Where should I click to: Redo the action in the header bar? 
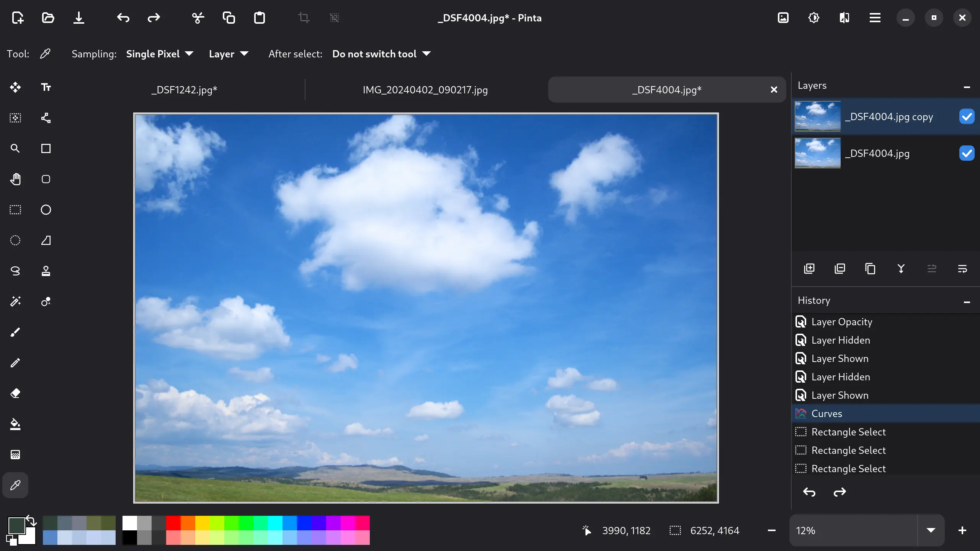coord(154,18)
